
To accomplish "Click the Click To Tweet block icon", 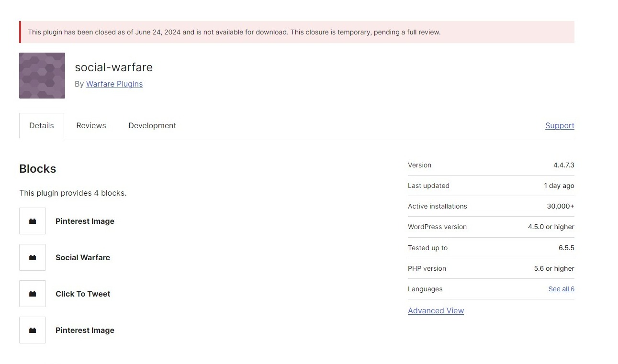I will 33,294.
